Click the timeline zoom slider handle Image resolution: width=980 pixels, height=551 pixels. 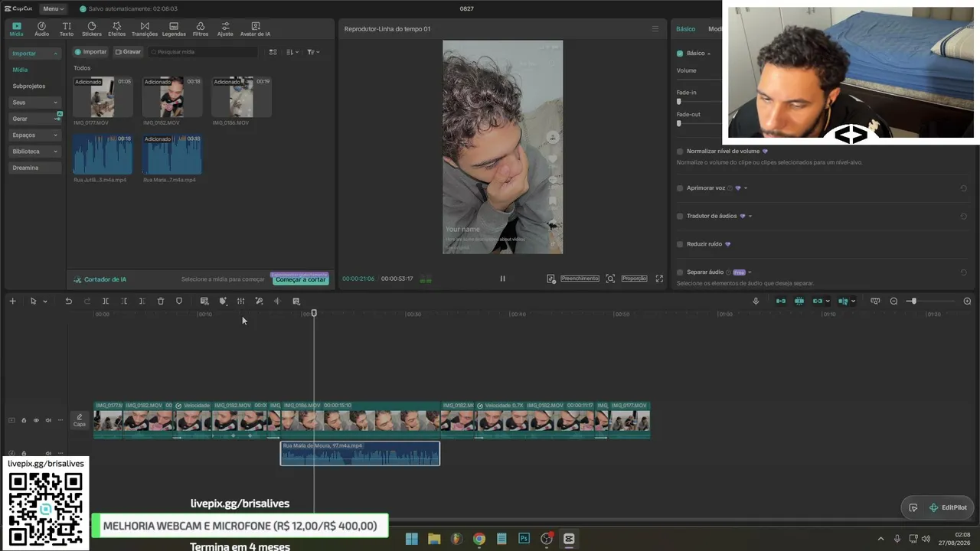(913, 301)
